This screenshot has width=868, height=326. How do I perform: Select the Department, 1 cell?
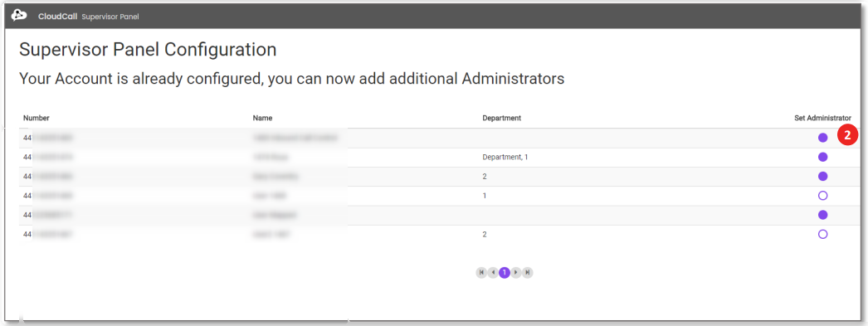click(505, 157)
